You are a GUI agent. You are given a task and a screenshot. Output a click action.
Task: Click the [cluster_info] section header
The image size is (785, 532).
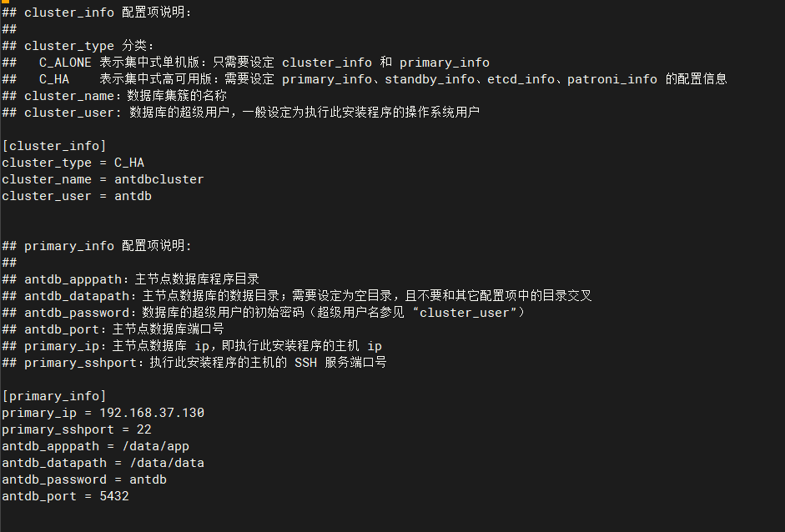point(54,146)
